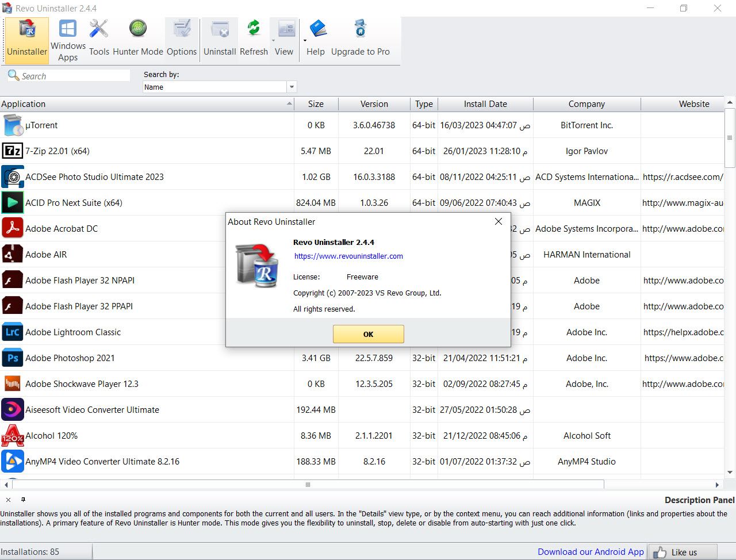This screenshot has width=736, height=560.
Task: Activate Hunter Mode target icon
Action: 137,28
